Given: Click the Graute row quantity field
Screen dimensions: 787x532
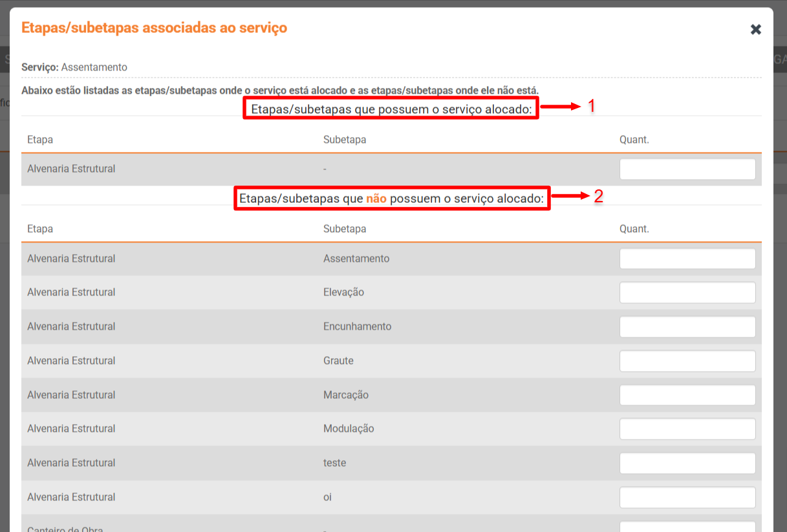Looking at the screenshot, I should pyautogui.click(x=687, y=361).
